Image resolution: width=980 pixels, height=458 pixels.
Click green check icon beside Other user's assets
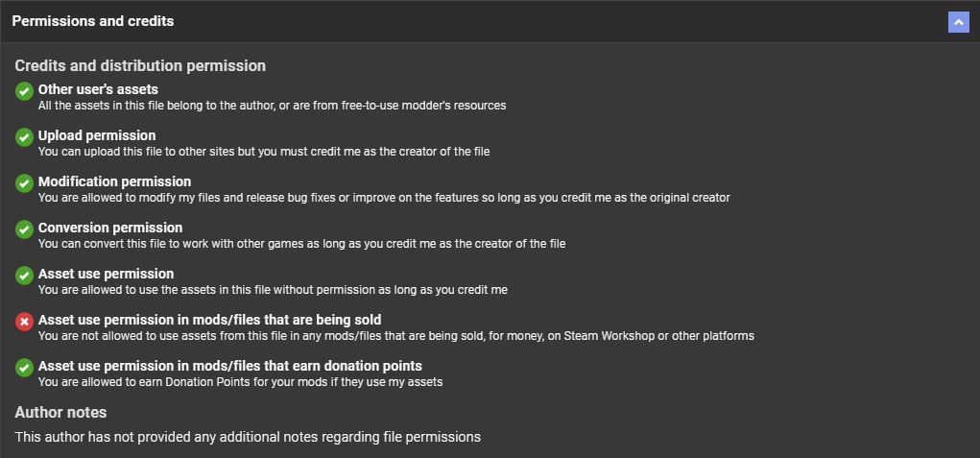[x=24, y=91]
